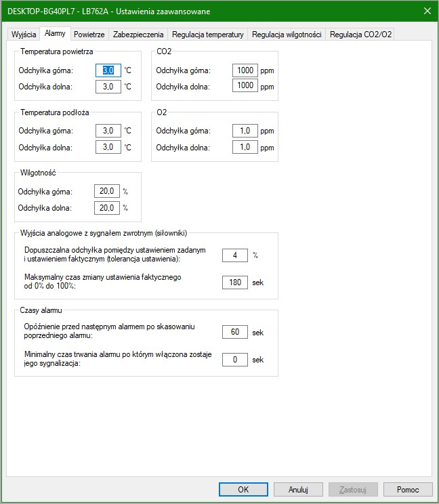Click CO2 Odchyłka górna 1000 ppm field
The width and height of the screenshot is (439, 504).
[245, 70]
